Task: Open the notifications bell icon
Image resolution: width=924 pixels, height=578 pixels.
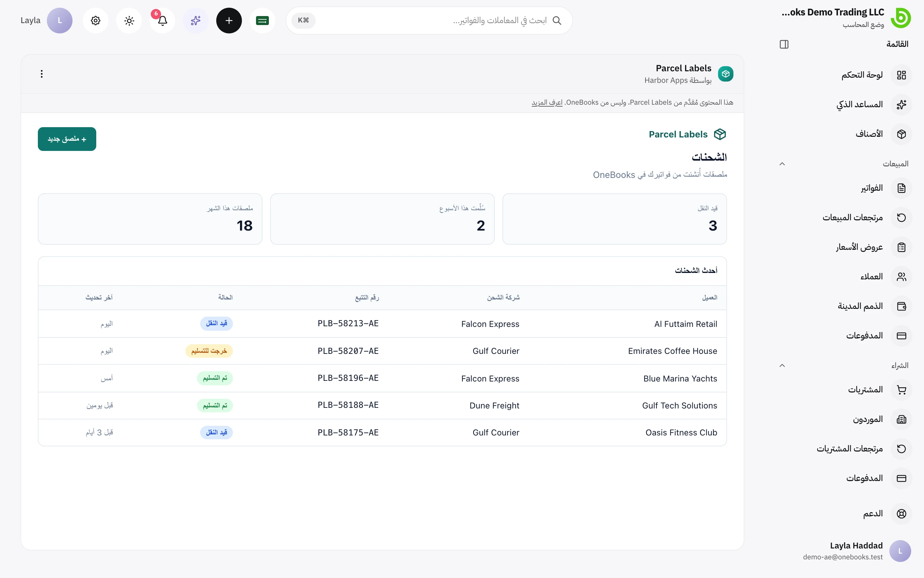Action: 162,21
